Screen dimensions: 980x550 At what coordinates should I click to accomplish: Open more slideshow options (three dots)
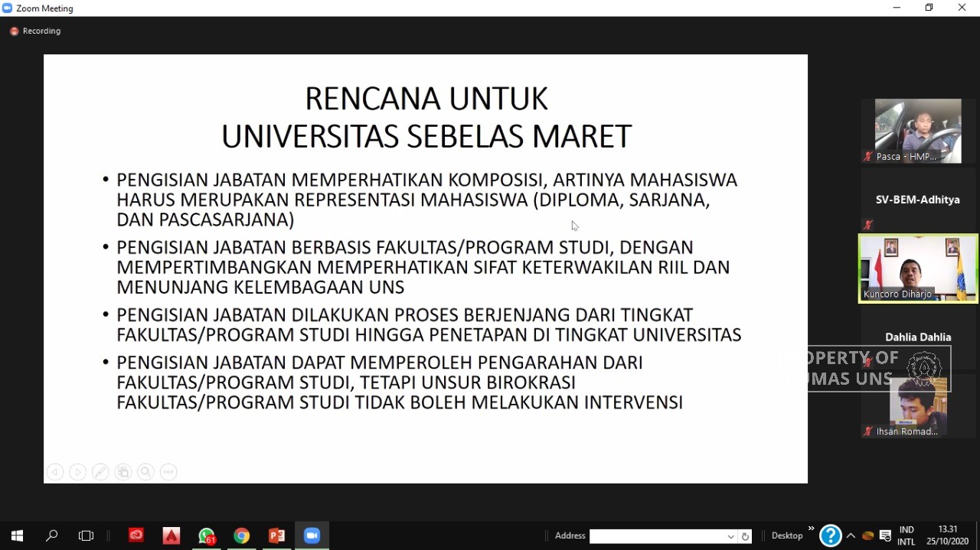coord(168,472)
